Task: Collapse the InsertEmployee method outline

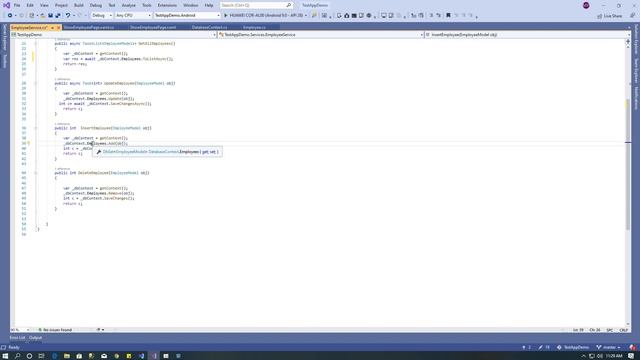Action: click(35, 128)
